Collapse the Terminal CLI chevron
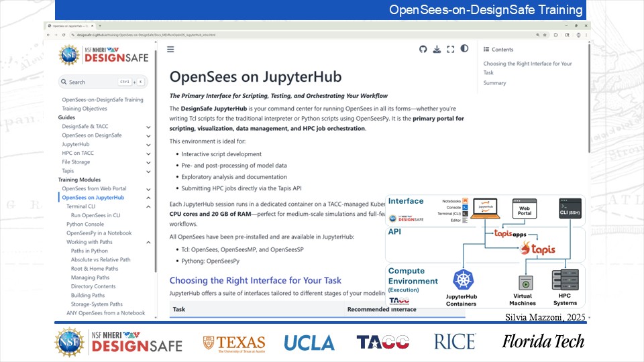This screenshot has height=362, width=644. (x=148, y=206)
